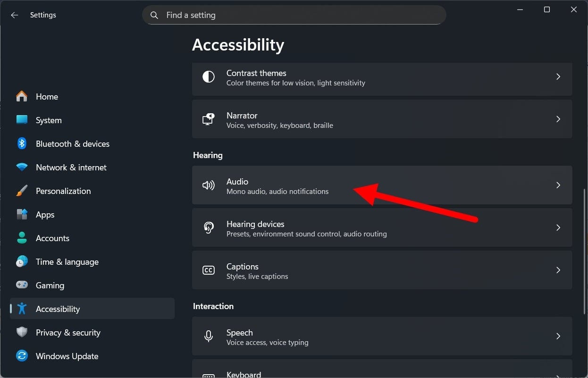The height and width of the screenshot is (378, 588).
Task: Click the Bluetooth icon in sidebar
Action: coord(22,143)
